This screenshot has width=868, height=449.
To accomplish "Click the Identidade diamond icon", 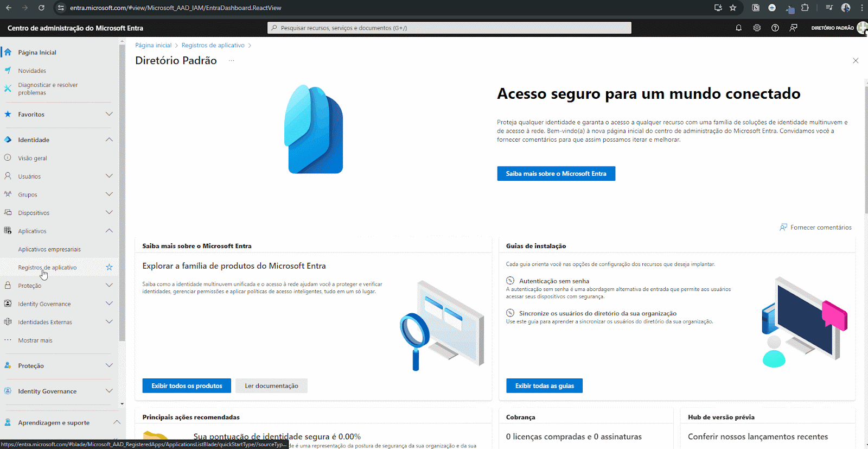I will point(8,140).
